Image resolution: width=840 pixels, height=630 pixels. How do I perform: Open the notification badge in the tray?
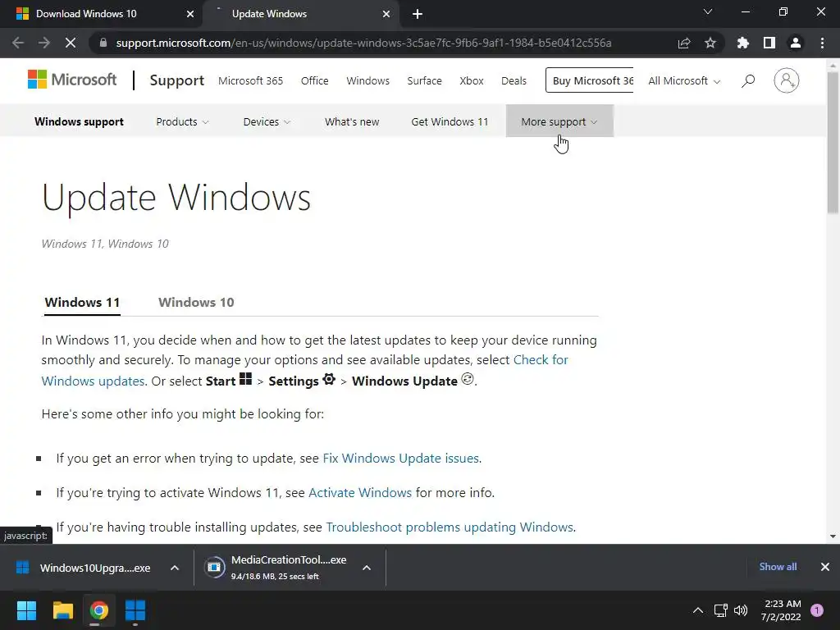pos(817,609)
